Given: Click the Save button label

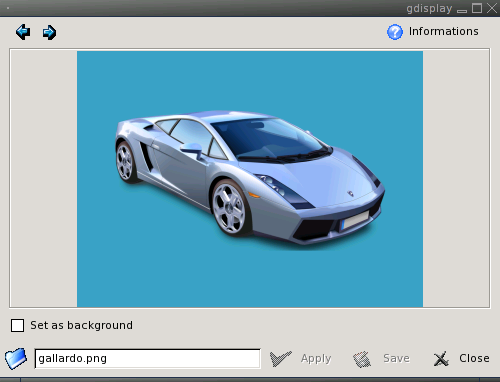Looking at the screenshot, I should point(396,358).
